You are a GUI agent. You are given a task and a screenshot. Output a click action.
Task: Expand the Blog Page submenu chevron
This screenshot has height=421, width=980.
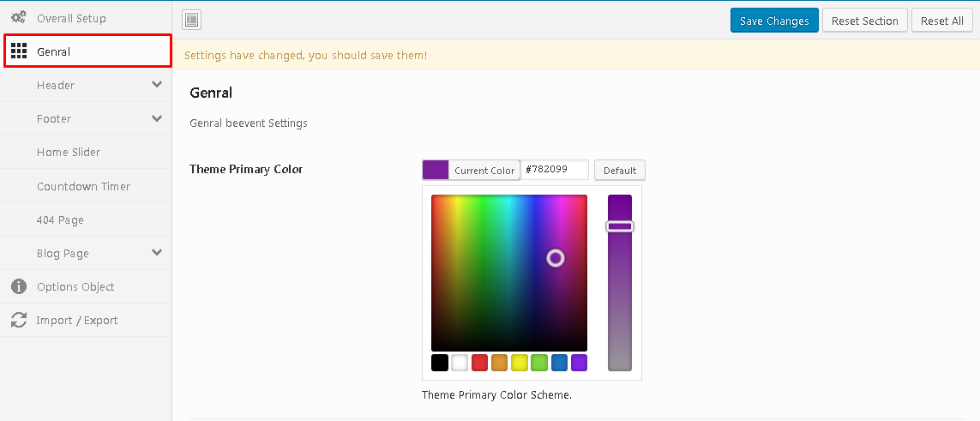click(x=157, y=252)
